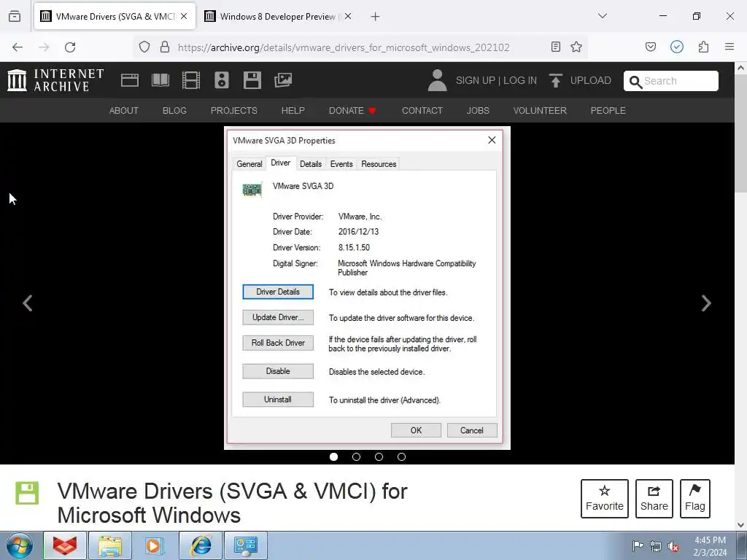The image size is (747, 560).
Task: Bookmark this page with star icon
Action: (576, 47)
